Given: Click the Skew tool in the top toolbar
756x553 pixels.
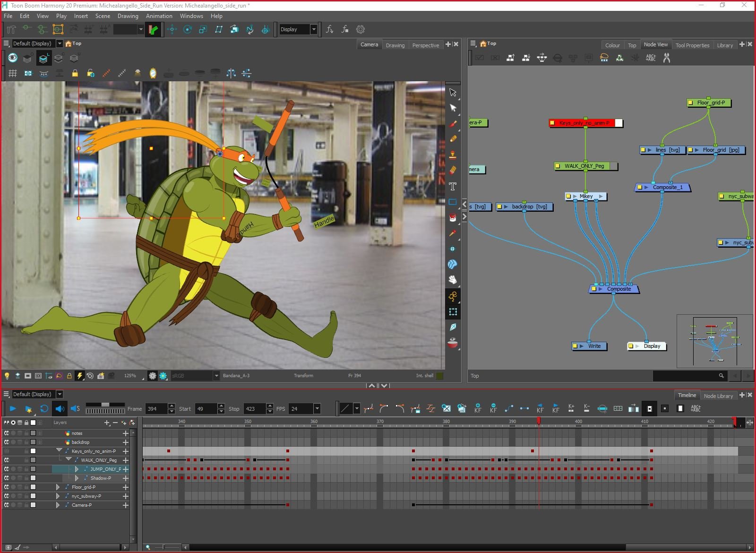Looking at the screenshot, I should click(219, 29).
